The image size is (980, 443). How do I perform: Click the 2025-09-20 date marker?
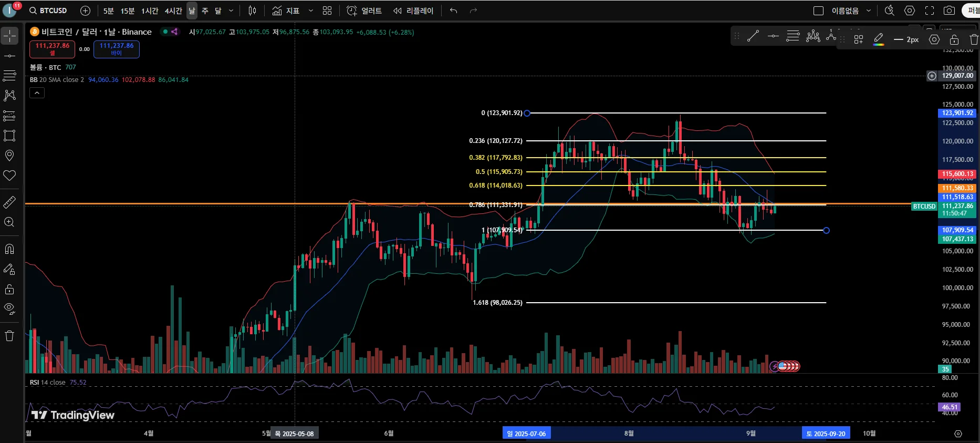[826, 434]
